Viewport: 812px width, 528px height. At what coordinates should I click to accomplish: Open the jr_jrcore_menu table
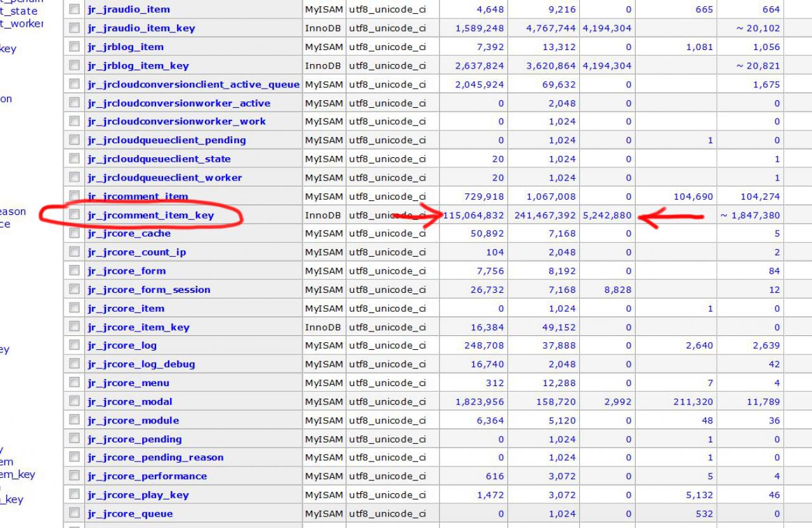(x=128, y=383)
